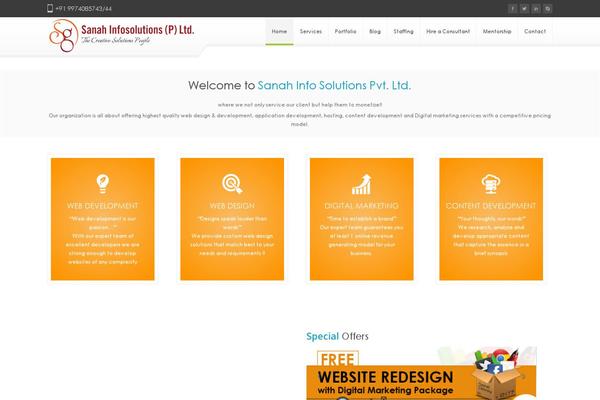Click the lightbulb icon for Web Development

click(103, 184)
